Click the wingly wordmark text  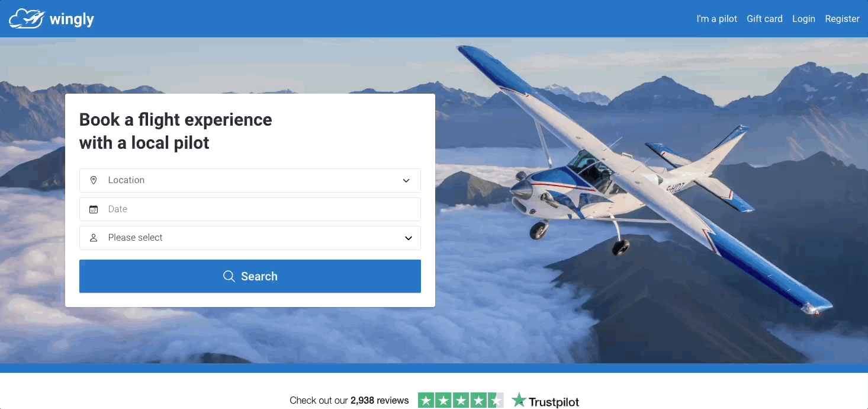point(72,19)
